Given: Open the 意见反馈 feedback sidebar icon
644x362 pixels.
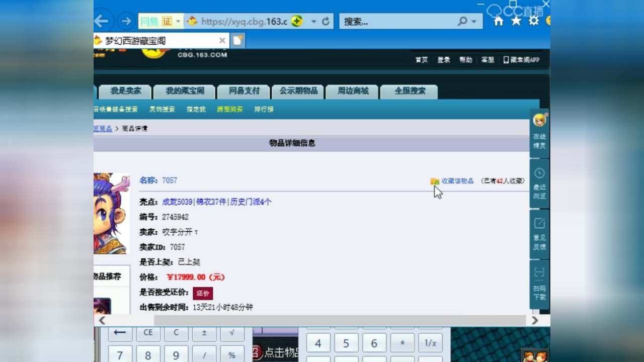Looking at the screenshot, I should [539, 234].
